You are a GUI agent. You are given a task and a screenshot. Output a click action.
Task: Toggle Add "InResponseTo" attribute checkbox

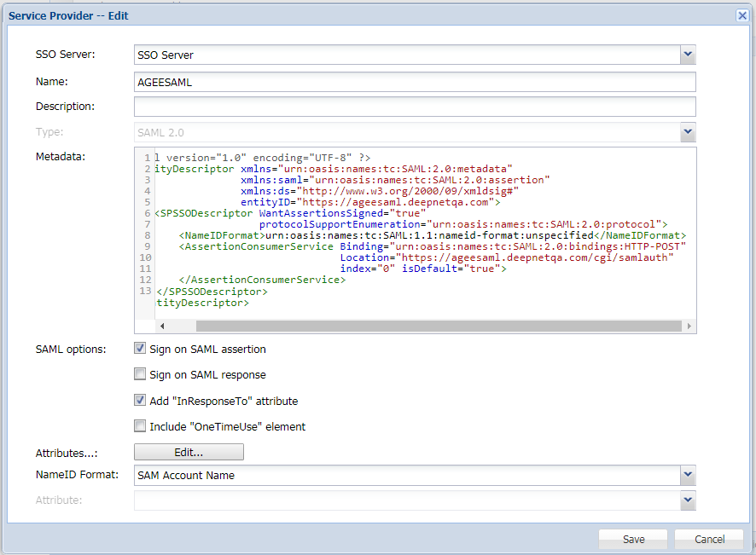[140, 401]
